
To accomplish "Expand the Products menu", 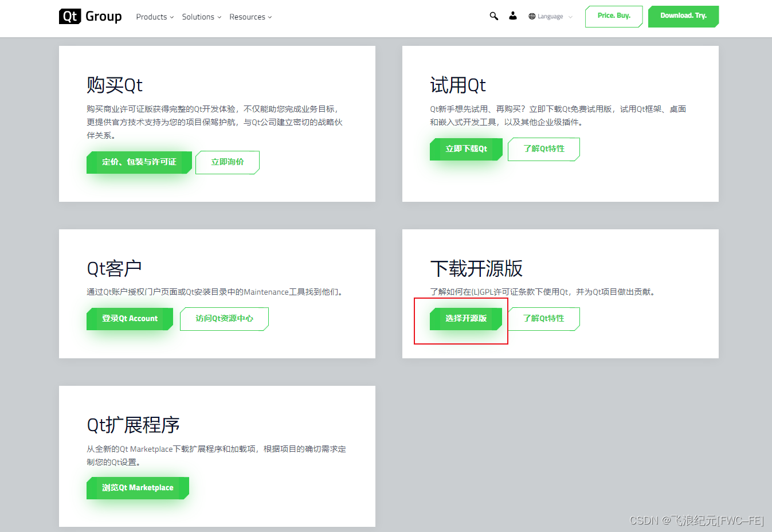I will 155,17.
